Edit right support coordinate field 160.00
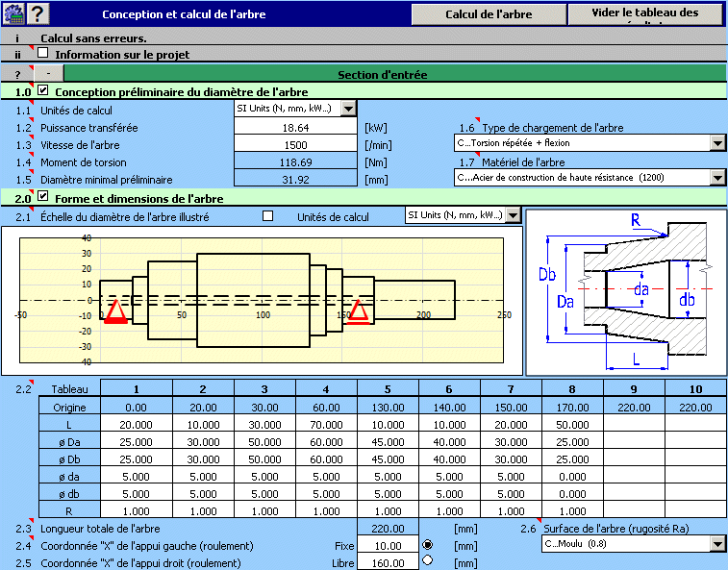The image size is (728, 570). pos(388,563)
